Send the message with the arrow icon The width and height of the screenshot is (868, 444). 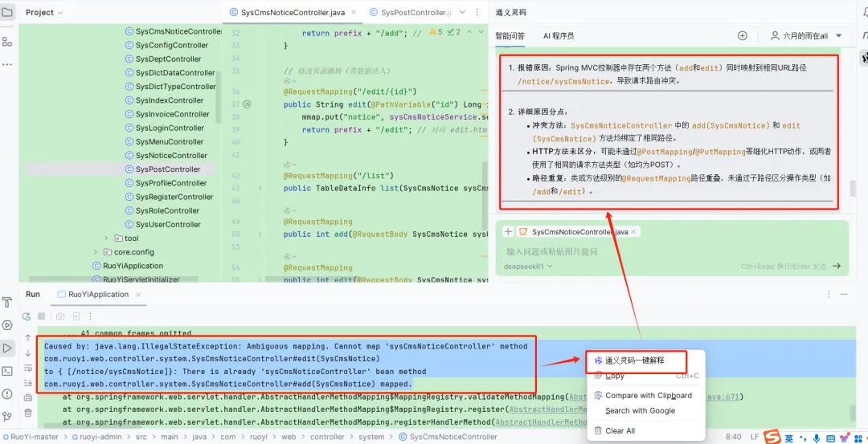tap(837, 266)
